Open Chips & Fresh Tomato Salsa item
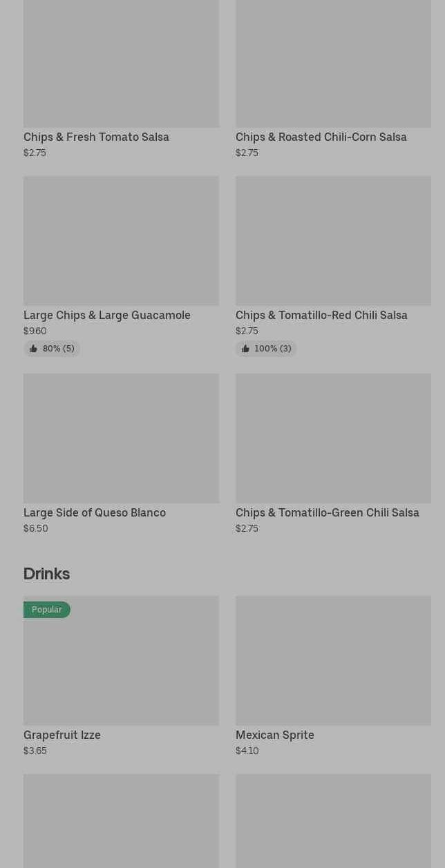The height and width of the screenshot is (868, 445). pos(96,137)
